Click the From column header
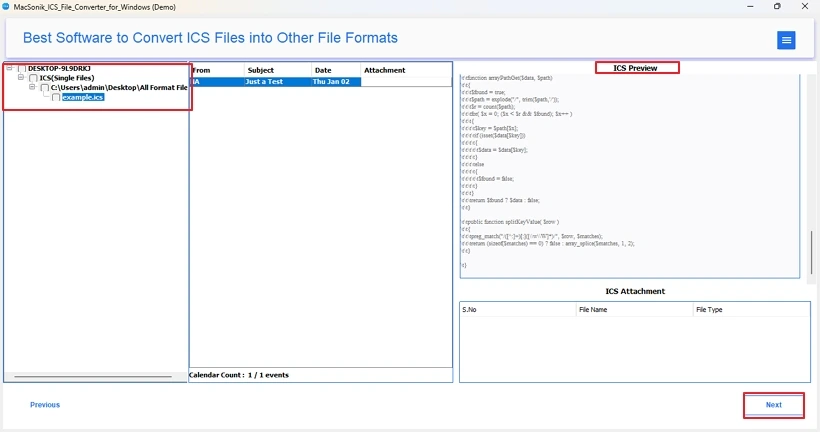 click(x=217, y=70)
